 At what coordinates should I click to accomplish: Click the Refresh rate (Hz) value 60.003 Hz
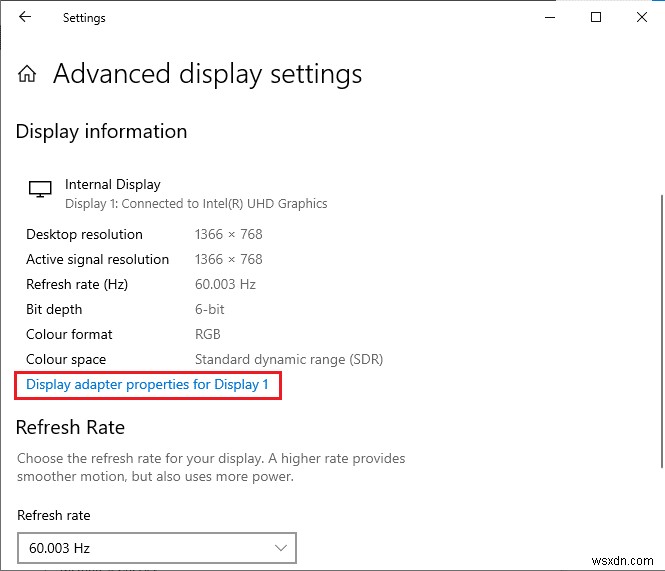coord(225,284)
